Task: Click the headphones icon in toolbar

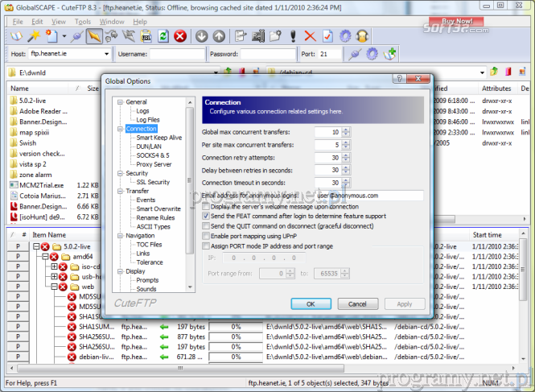Action: coord(362,36)
